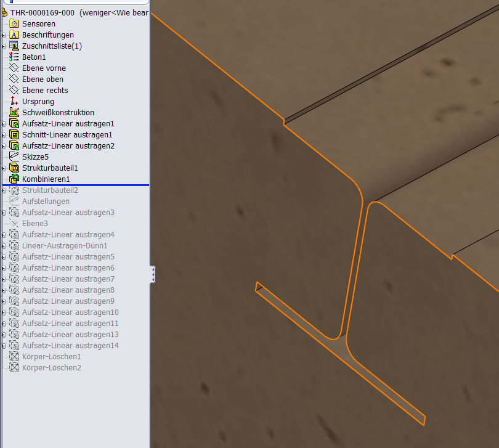Click the Schweißkonstruktion weldment icon
This screenshot has width=499, height=448.
point(14,112)
